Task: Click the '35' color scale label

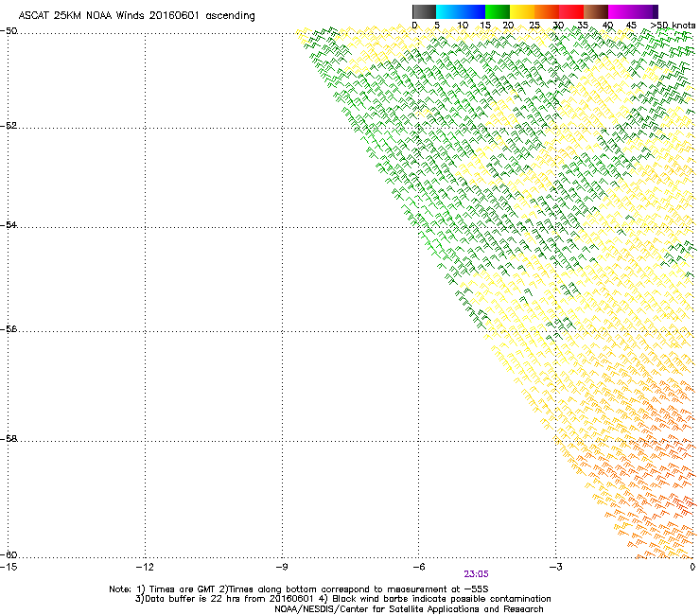Action: [x=583, y=26]
